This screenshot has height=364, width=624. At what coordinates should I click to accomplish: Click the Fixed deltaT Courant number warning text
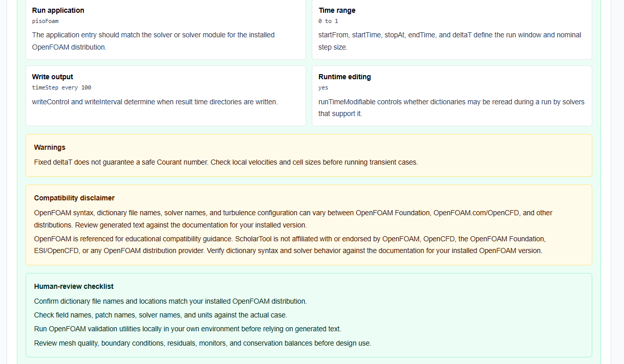(226, 162)
